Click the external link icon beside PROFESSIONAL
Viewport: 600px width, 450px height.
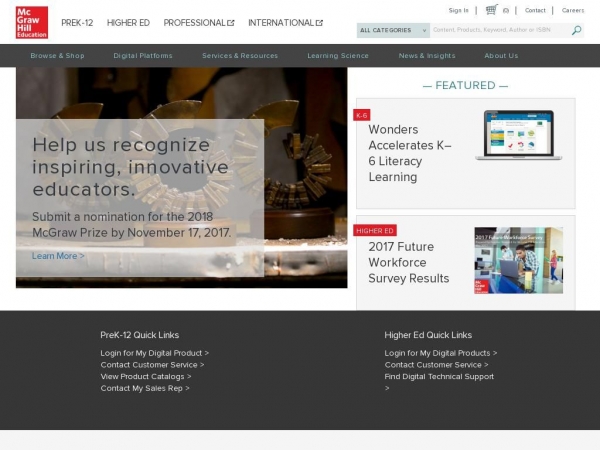[x=231, y=23]
